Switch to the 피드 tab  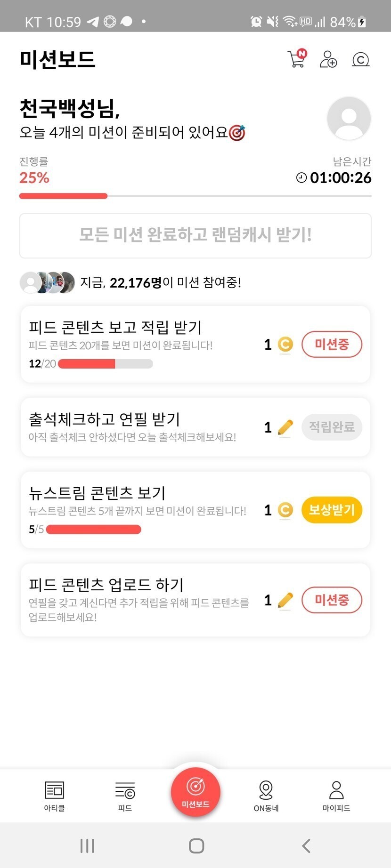pos(125,796)
